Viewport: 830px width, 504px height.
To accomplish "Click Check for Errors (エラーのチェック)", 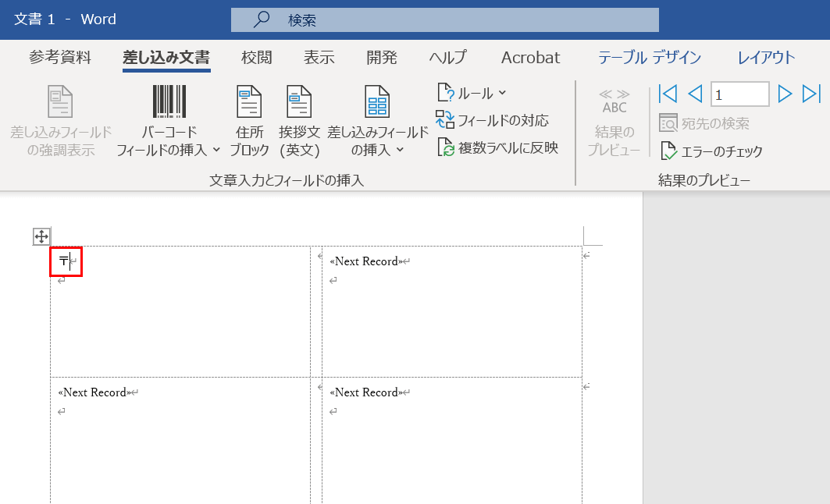I will click(711, 151).
